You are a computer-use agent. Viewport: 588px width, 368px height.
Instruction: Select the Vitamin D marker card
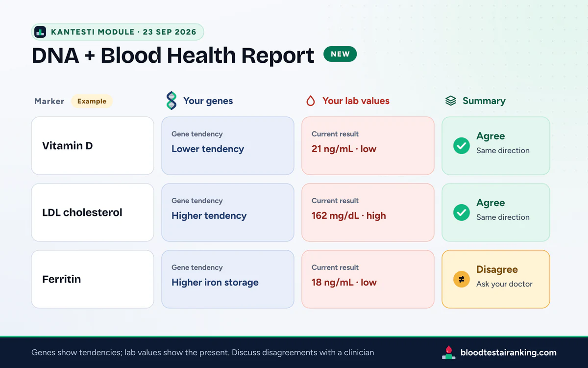[x=93, y=146]
